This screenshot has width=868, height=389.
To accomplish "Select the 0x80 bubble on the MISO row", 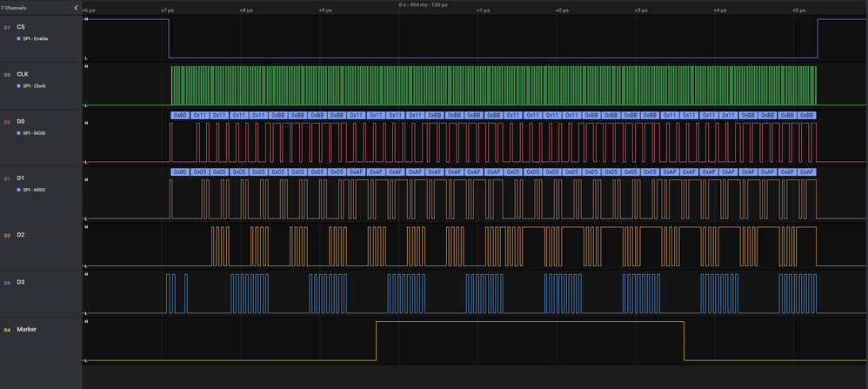I will 180,172.
